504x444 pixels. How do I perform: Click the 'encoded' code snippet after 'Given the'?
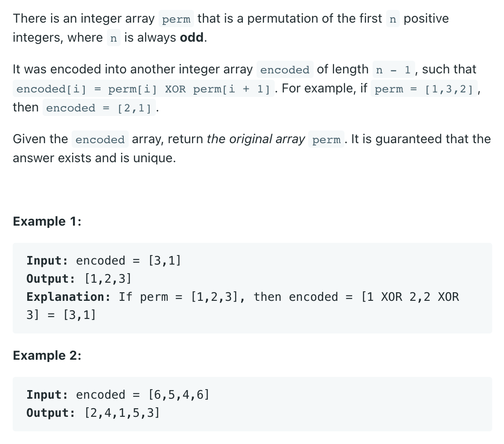[x=100, y=139]
